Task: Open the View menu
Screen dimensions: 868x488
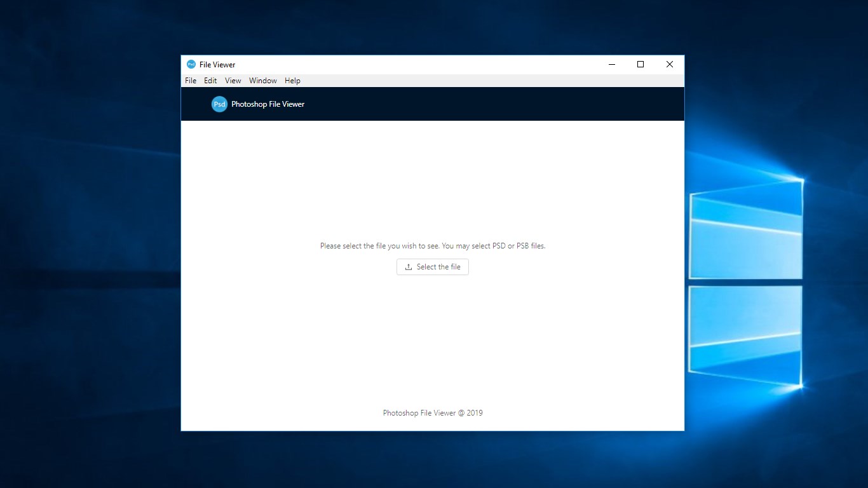Action: point(233,81)
